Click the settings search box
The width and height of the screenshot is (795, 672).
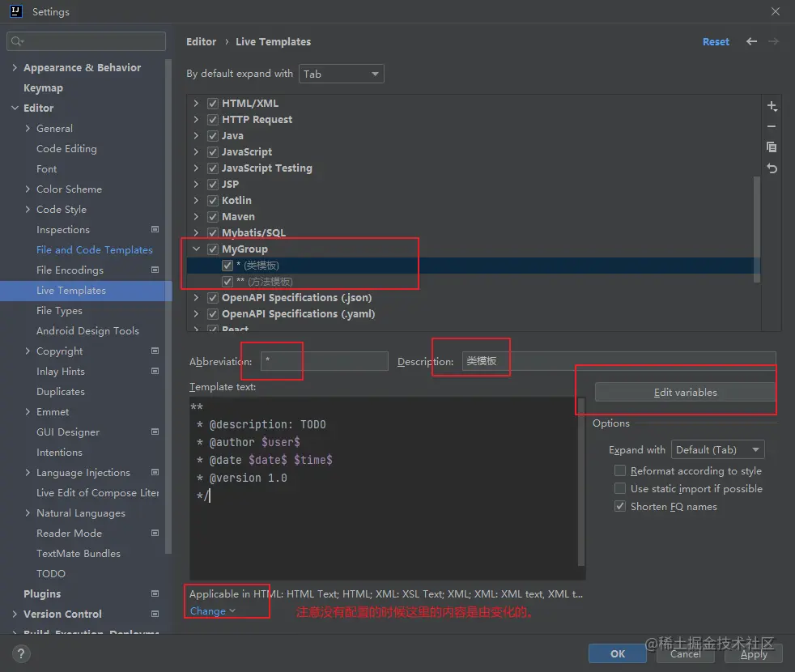pyautogui.click(x=86, y=41)
